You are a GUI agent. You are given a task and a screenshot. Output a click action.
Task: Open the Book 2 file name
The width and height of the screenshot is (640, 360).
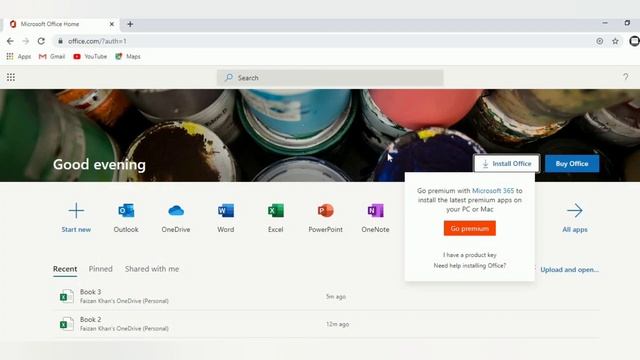click(91, 319)
